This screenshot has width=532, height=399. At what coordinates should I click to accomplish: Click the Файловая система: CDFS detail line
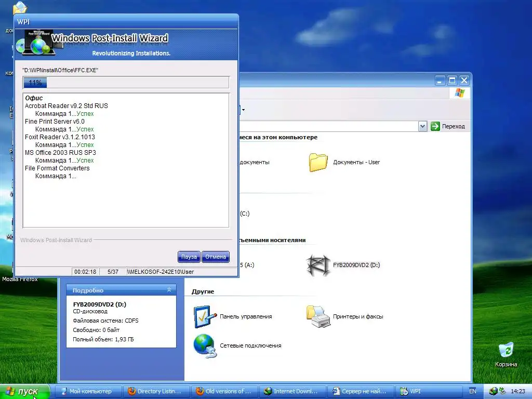pyautogui.click(x=105, y=321)
